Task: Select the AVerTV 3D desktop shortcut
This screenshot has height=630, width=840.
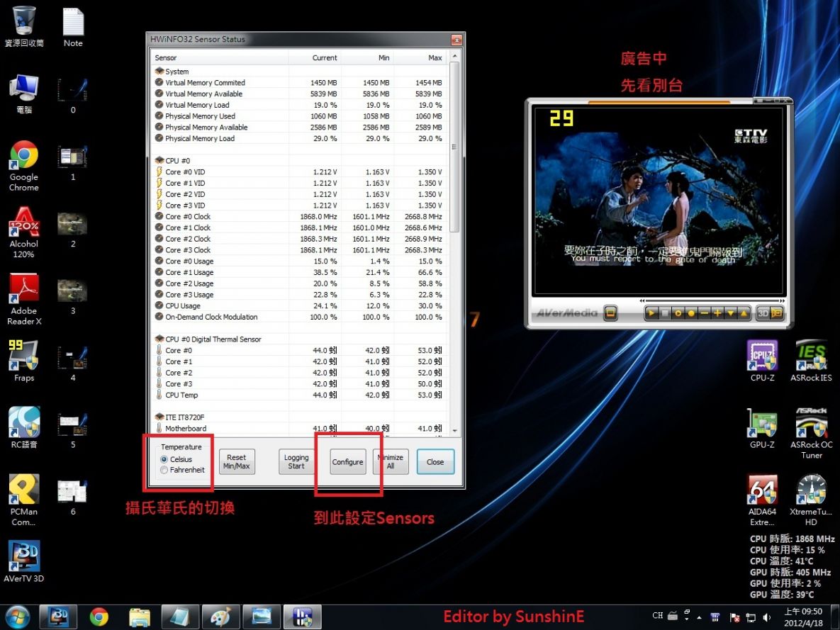Action: click(x=23, y=561)
